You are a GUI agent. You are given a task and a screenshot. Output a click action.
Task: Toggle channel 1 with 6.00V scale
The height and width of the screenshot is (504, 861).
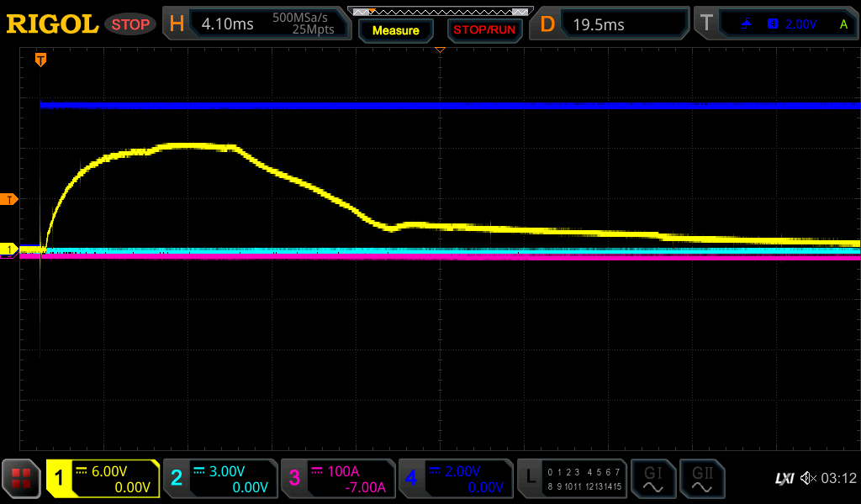[103, 479]
